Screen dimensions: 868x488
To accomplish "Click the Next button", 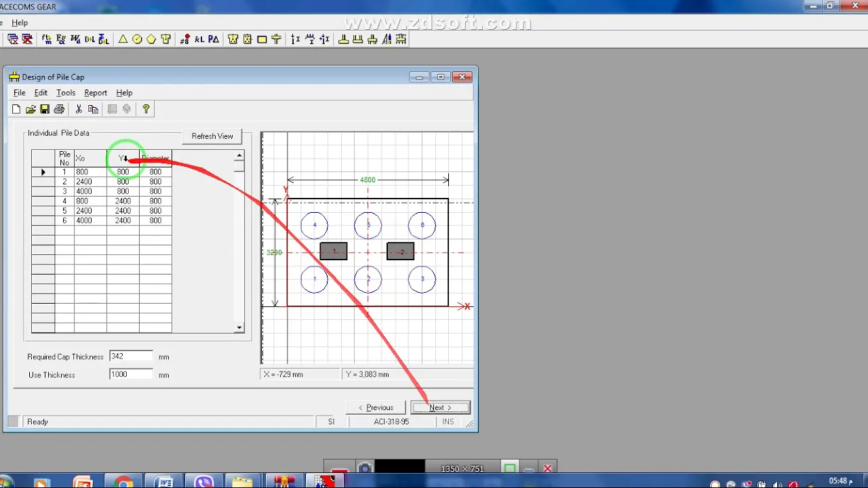I will click(440, 407).
